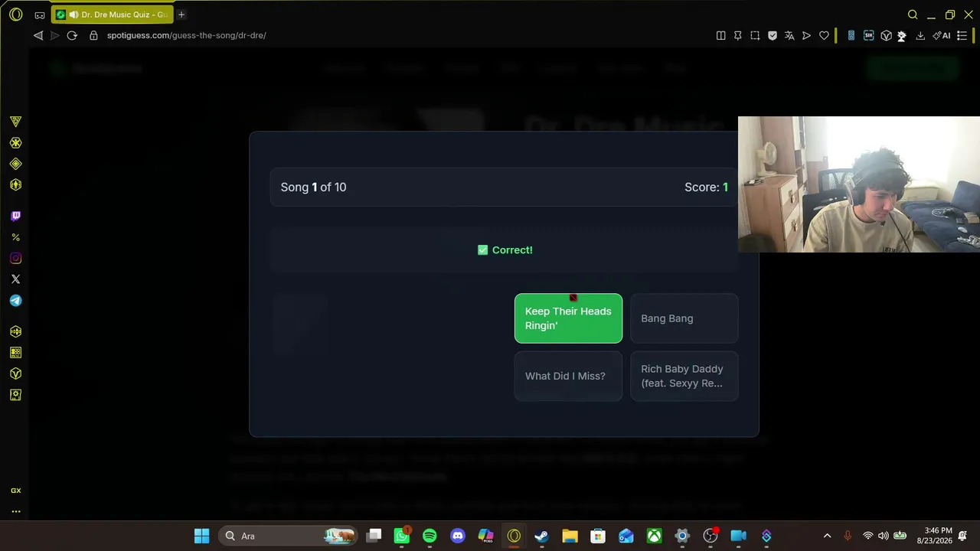
Task: Select the Keep Their Heads Ringin' answer
Action: 568,318
